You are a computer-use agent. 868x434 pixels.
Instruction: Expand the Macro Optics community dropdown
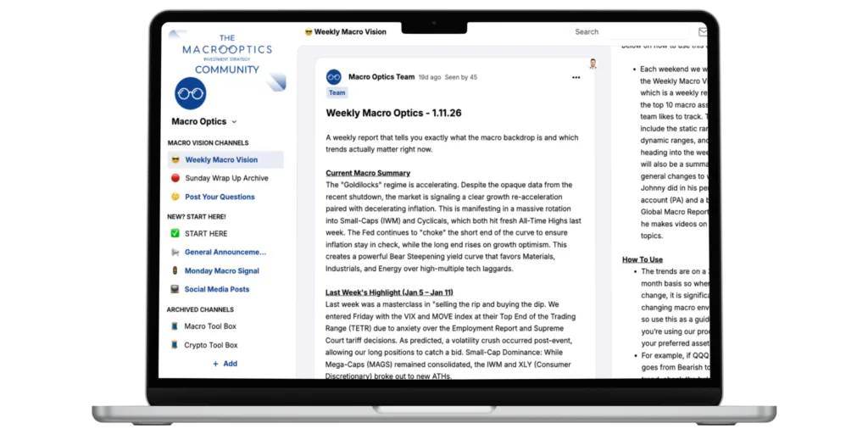click(234, 122)
